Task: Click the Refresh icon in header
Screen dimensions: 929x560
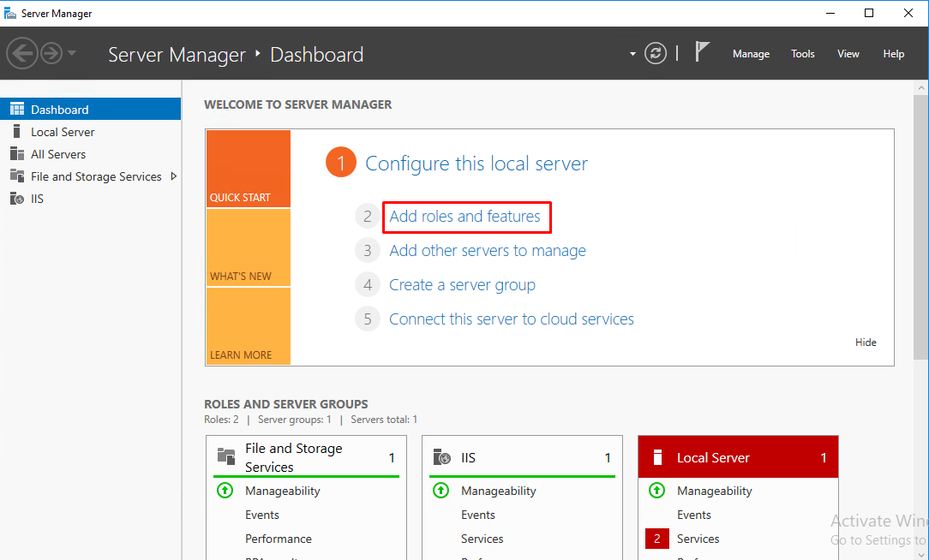Action: (656, 54)
